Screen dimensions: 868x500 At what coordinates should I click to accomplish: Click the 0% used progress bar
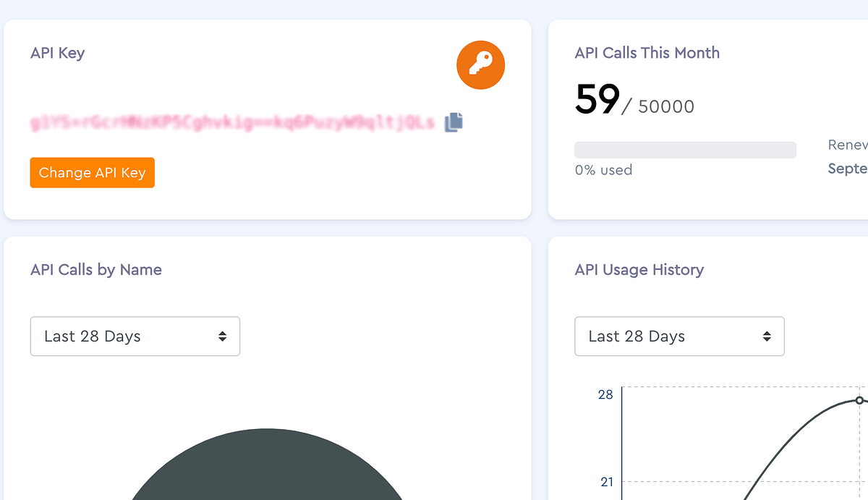(685, 149)
